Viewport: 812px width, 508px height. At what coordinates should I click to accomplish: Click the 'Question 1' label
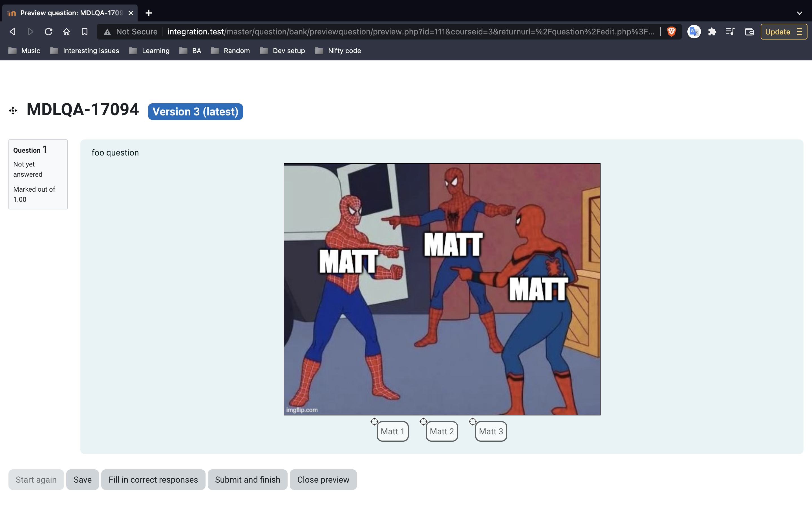coord(30,150)
